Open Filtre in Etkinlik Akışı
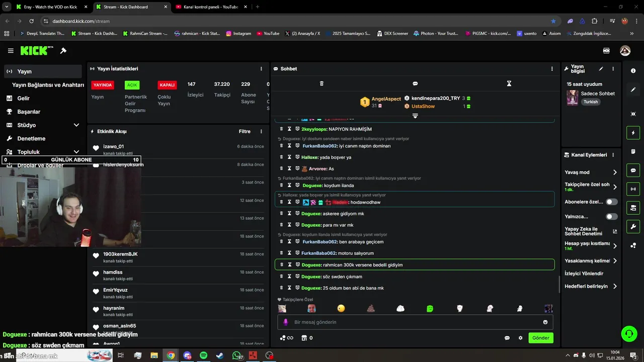The height and width of the screenshot is (362, 644). pyautogui.click(x=245, y=132)
